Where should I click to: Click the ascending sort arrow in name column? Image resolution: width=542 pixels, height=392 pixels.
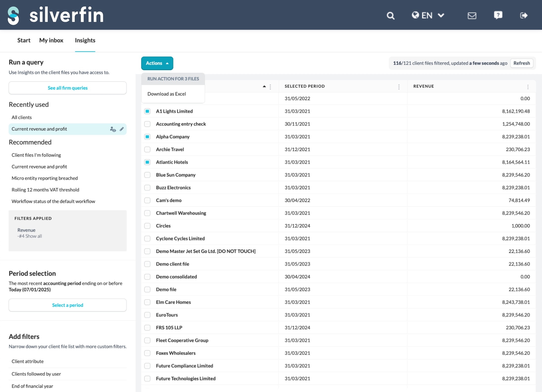point(264,86)
